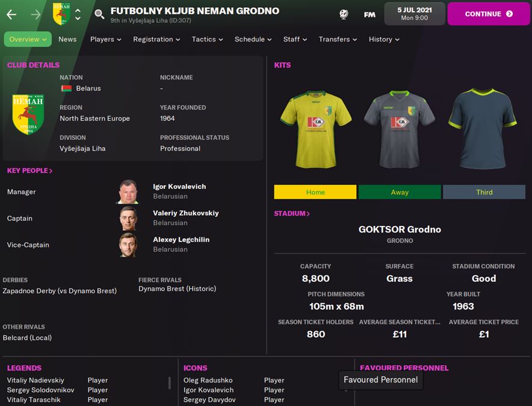This screenshot has height=406, width=532.
Task: Open captain Valeriy Zhukovskiy's profile
Action: pos(185,213)
